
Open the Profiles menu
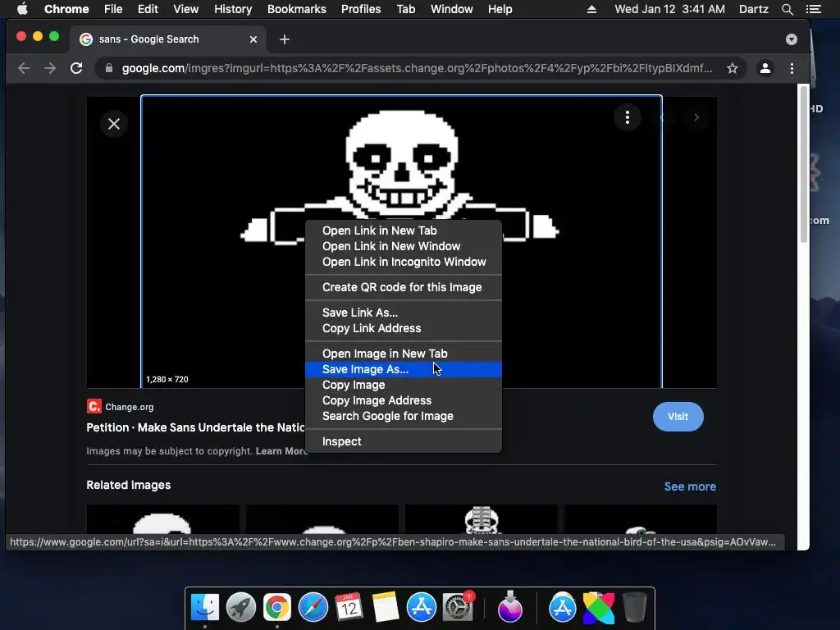click(x=361, y=9)
